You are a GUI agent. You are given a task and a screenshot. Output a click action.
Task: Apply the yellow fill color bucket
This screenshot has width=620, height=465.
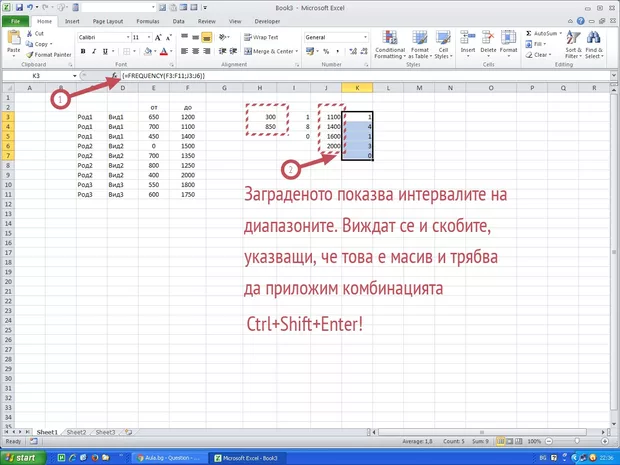click(x=148, y=51)
